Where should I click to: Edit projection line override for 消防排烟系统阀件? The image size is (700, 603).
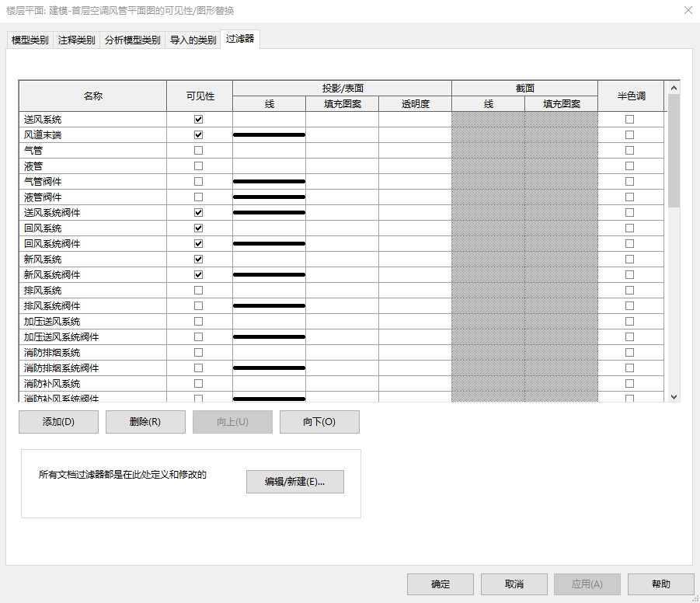click(269, 368)
